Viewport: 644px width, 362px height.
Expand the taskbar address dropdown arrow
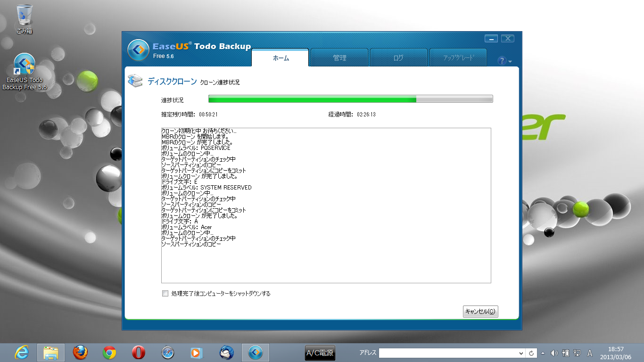point(521,353)
